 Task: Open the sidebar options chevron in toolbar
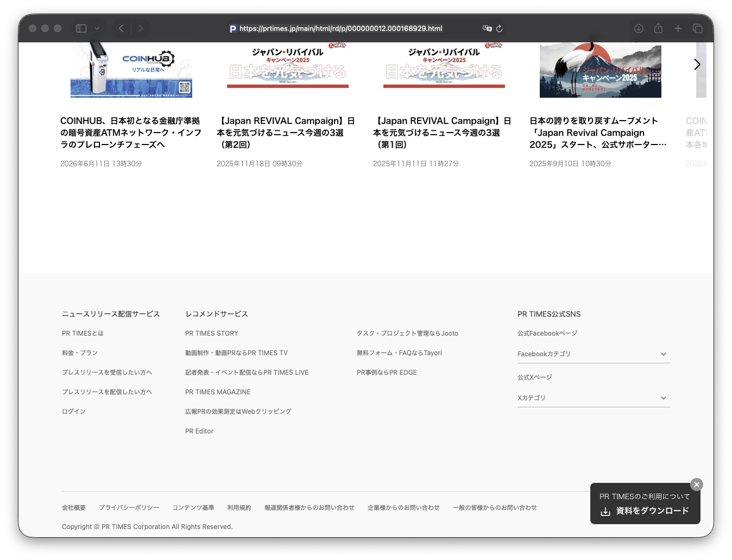point(97,28)
